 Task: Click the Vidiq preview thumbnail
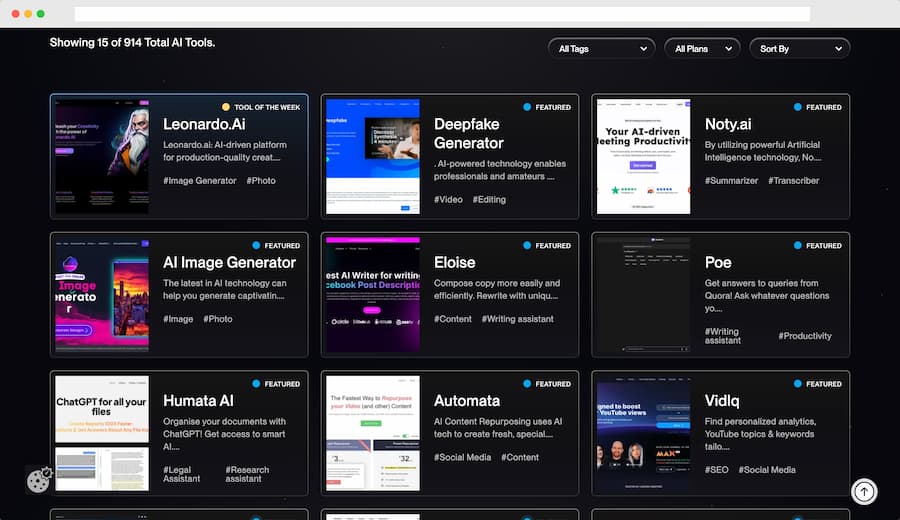643,433
